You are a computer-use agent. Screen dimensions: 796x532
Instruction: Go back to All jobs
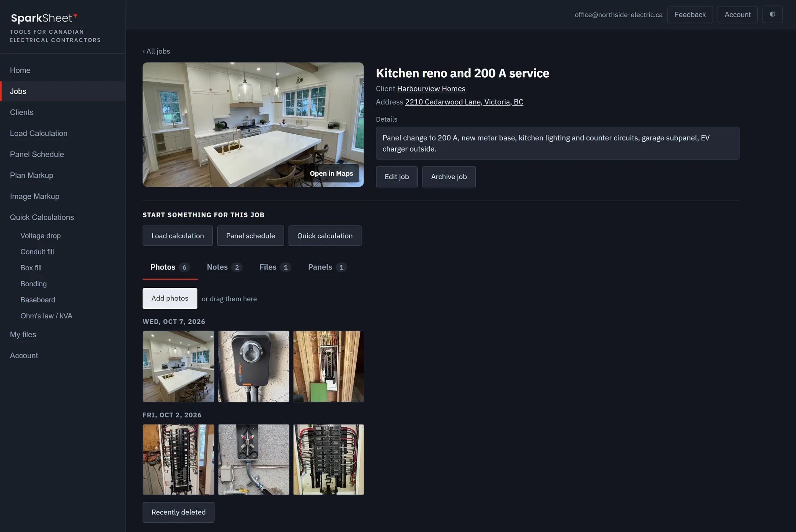pos(156,51)
